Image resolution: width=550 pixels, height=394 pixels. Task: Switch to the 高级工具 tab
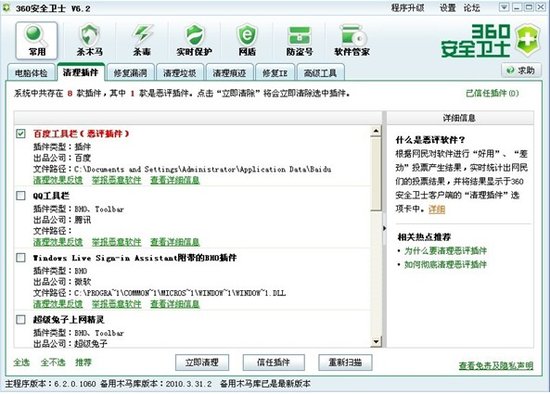point(320,73)
